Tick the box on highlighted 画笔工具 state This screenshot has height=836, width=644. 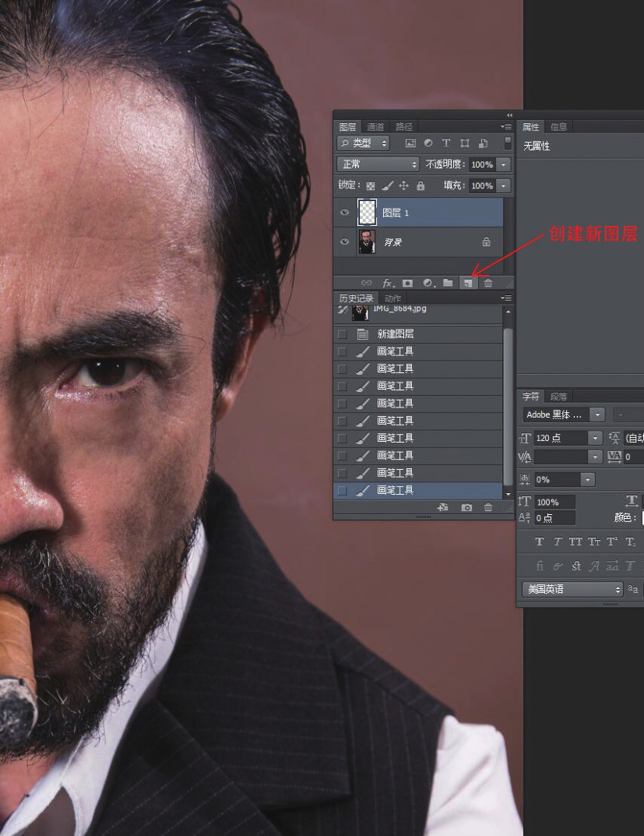tap(343, 491)
